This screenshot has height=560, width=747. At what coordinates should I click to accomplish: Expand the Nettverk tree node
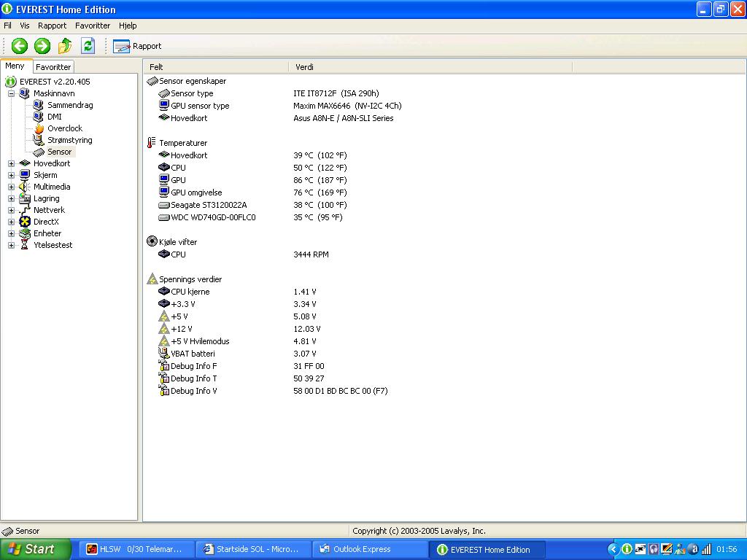point(12,210)
